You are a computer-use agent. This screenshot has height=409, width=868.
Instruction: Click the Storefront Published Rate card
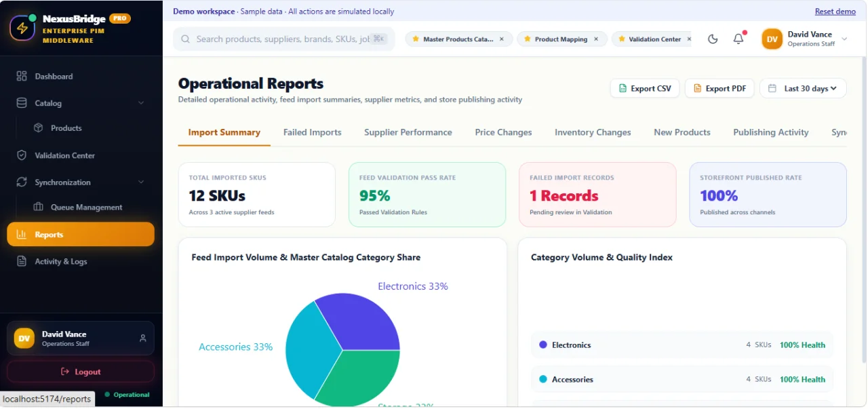click(x=768, y=195)
